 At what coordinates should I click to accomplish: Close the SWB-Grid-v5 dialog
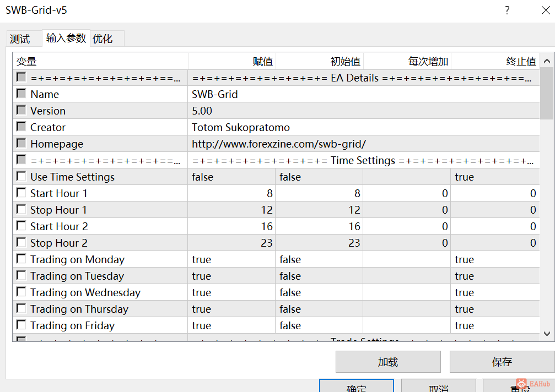tap(546, 10)
